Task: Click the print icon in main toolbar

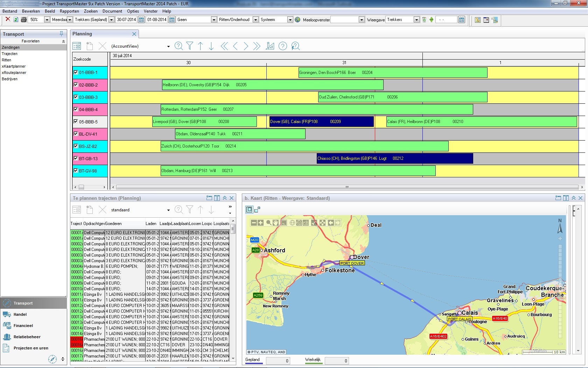Action: pyautogui.click(x=24, y=20)
